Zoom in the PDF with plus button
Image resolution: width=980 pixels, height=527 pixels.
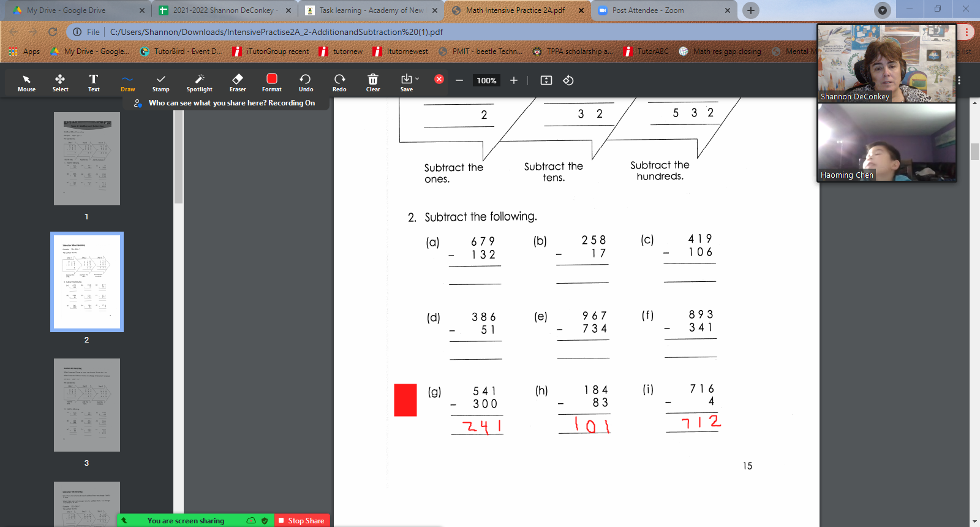514,80
